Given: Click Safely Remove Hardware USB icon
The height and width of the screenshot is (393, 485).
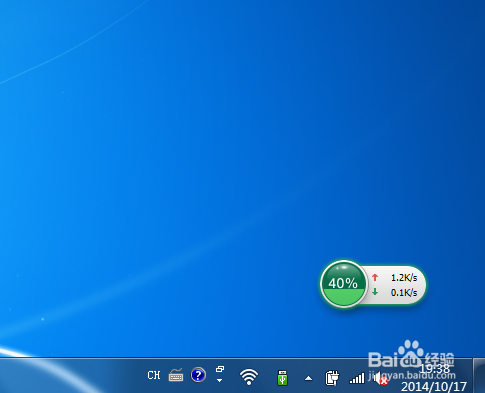Looking at the screenshot, I should pyautogui.click(x=282, y=378).
